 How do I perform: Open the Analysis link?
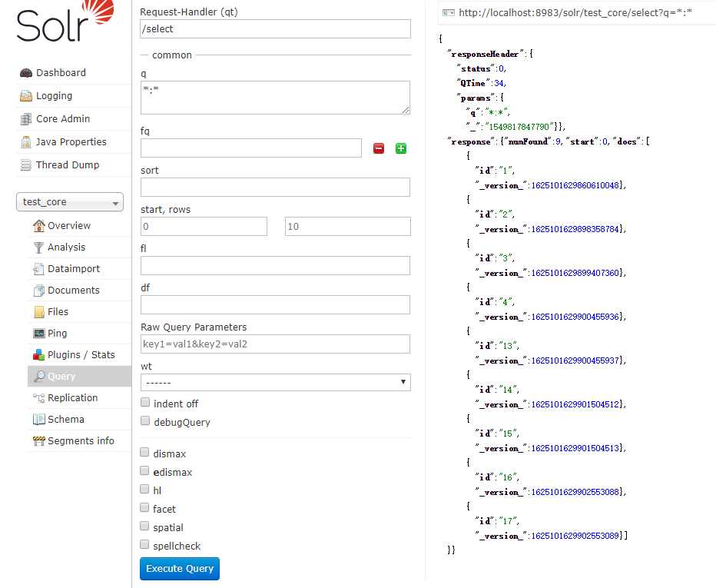[x=66, y=247]
